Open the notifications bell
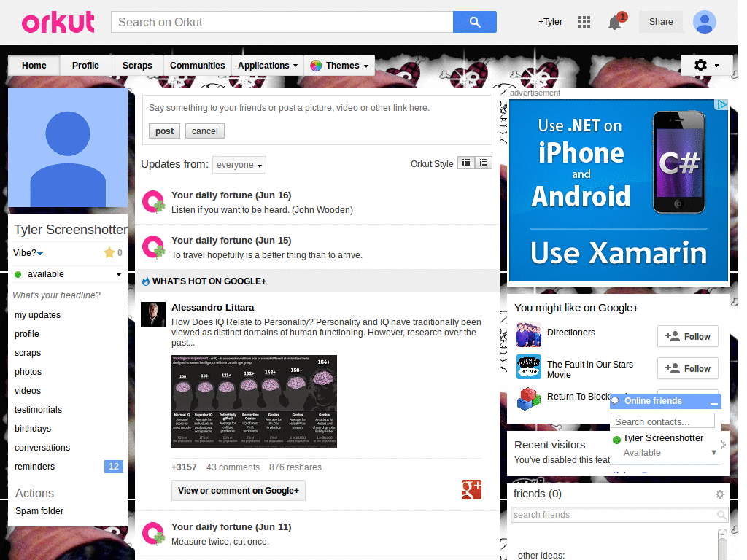 click(614, 23)
